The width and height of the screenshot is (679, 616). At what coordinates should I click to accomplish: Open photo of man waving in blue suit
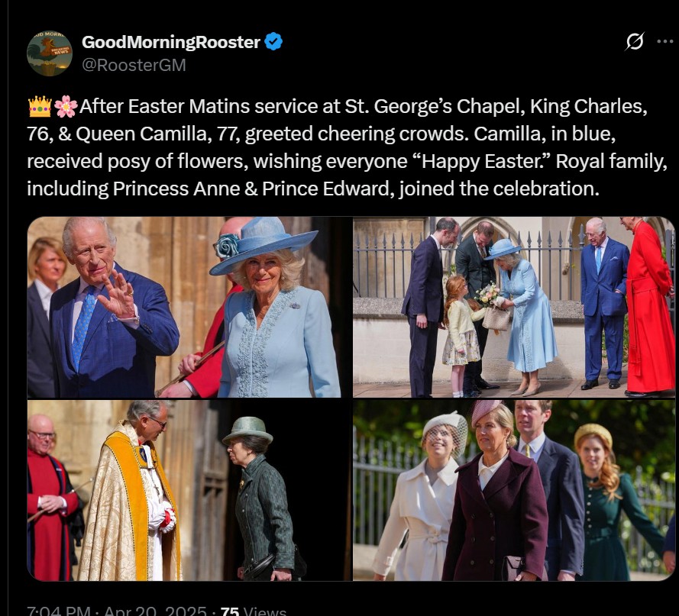189,307
